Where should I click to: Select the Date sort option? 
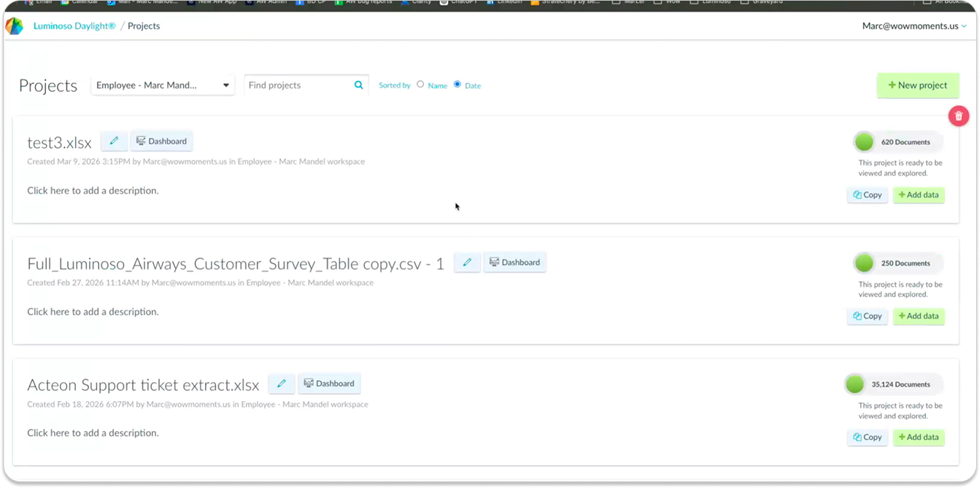coord(458,85)
